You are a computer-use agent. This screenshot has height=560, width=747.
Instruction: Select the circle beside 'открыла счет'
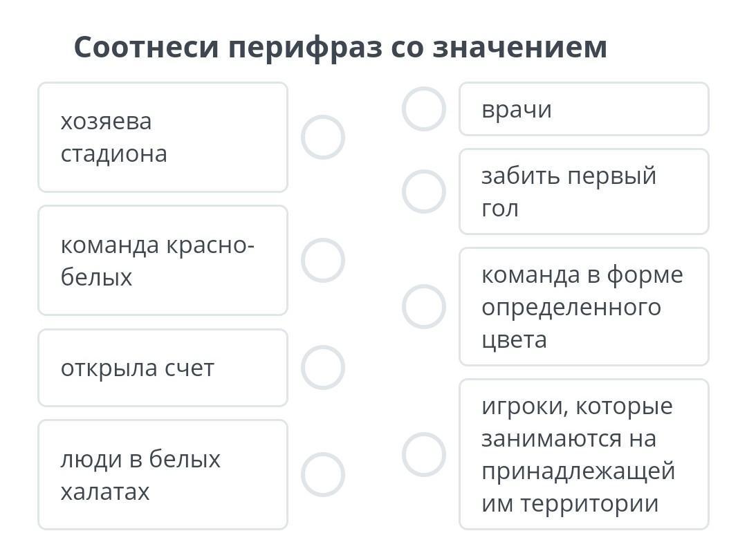coord(323,367)
